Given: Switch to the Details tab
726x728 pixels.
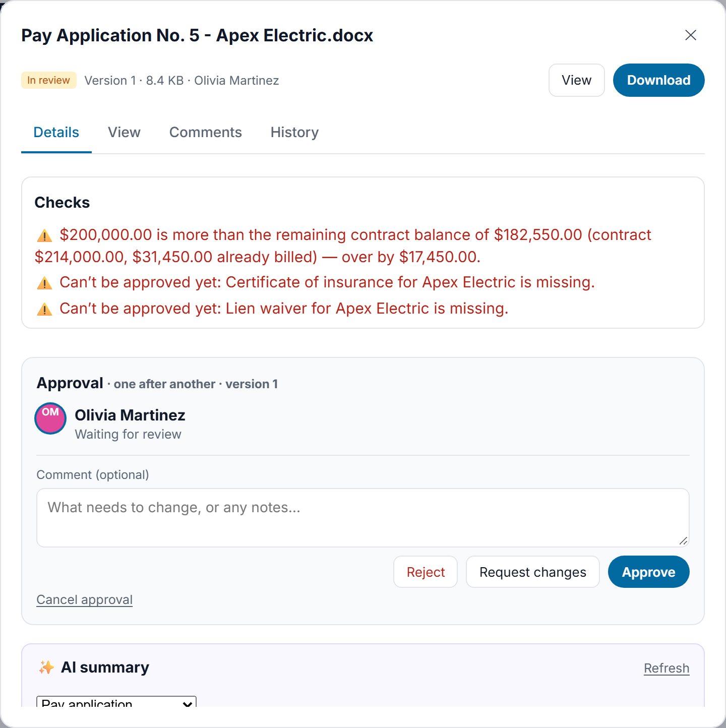Looking at the screenshot, I should 56,132.
